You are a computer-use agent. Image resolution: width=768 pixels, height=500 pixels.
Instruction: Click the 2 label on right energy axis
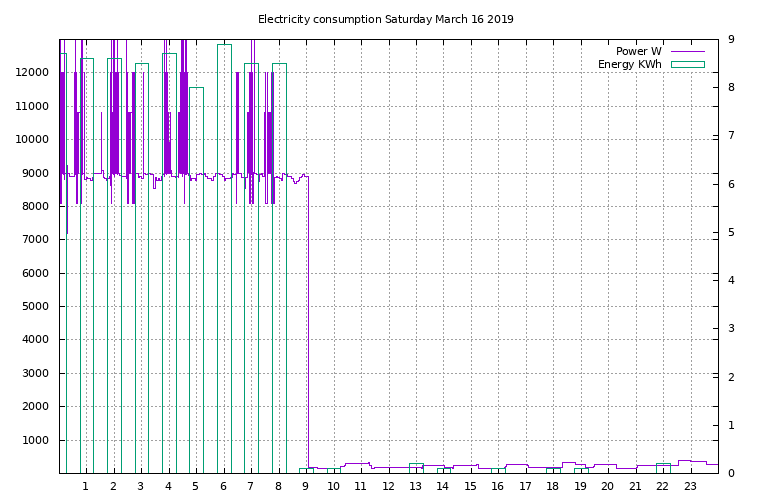[x=731, y=377]
